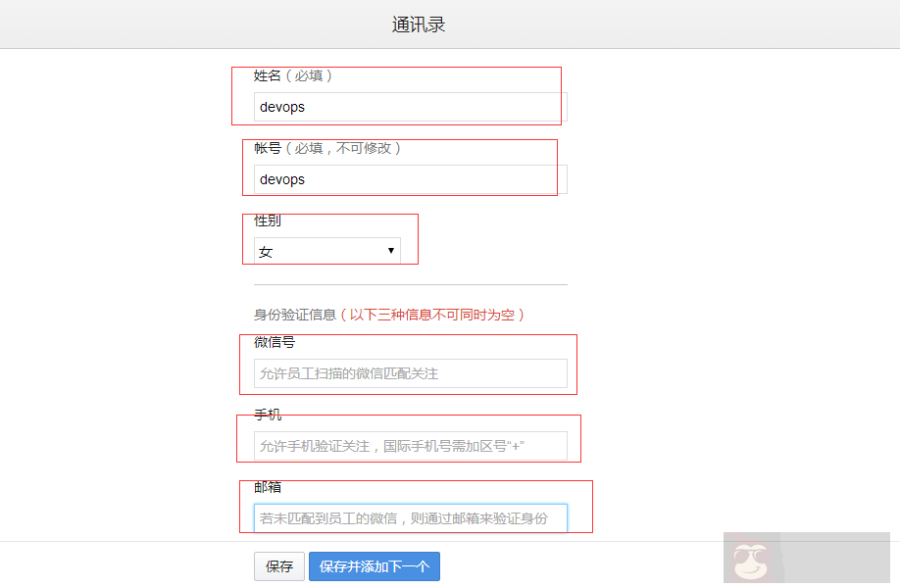
Task: Click the 姓名 name input containing devops
Action: (405, 107)
